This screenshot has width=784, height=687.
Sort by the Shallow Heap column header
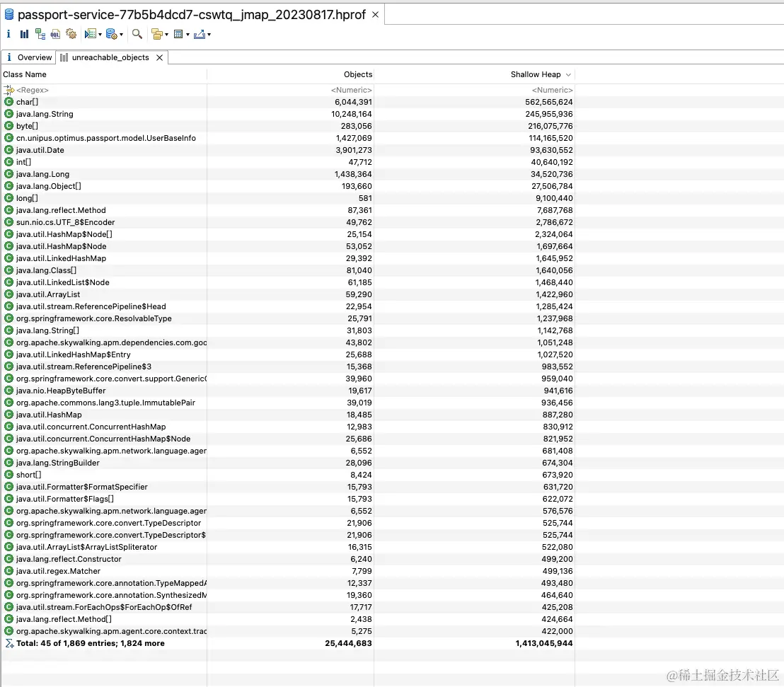pos(475,74)
